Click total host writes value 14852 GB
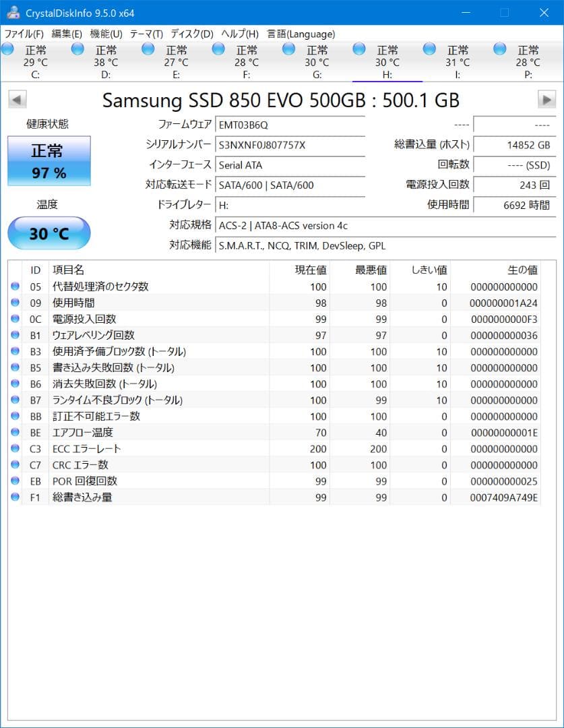The height and width of the screenshot is (728, 564). (514, 145)
